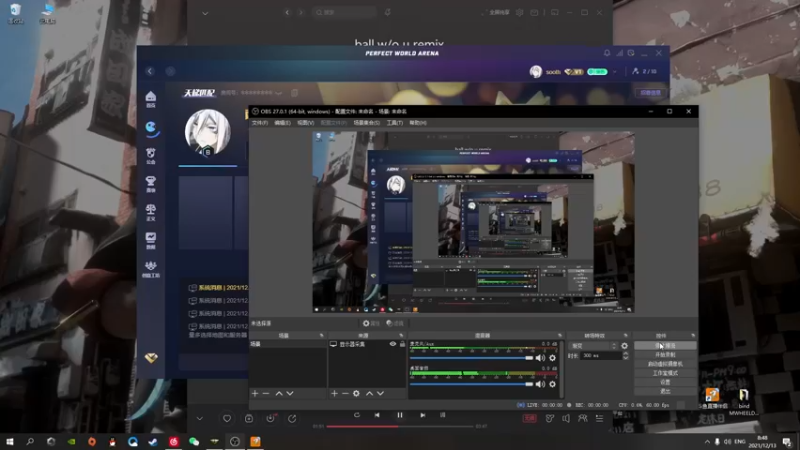The image size is (800, 450).
Task: Move the scene up in the Scenes panel
Action: (279, 393)
